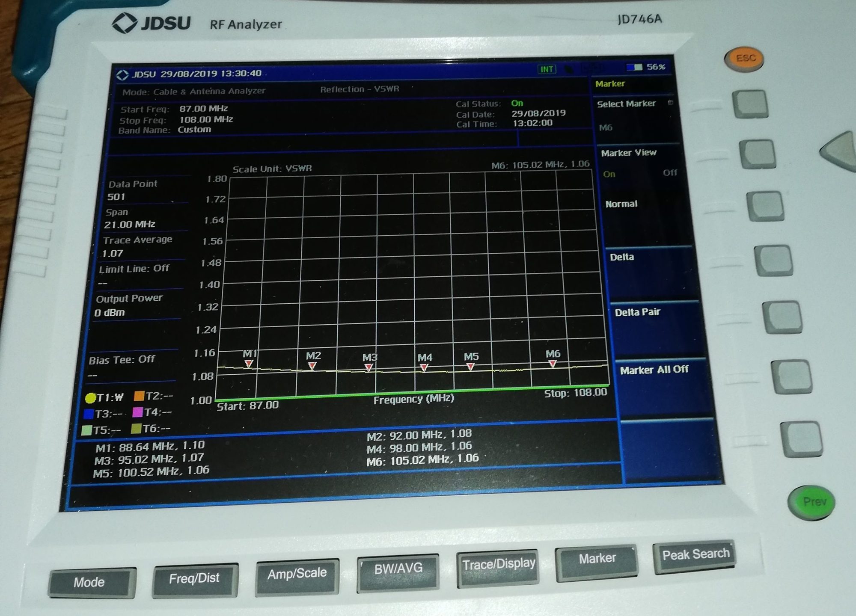
Task: Click the green INT reference indicator
Action: tap(547, 69)
